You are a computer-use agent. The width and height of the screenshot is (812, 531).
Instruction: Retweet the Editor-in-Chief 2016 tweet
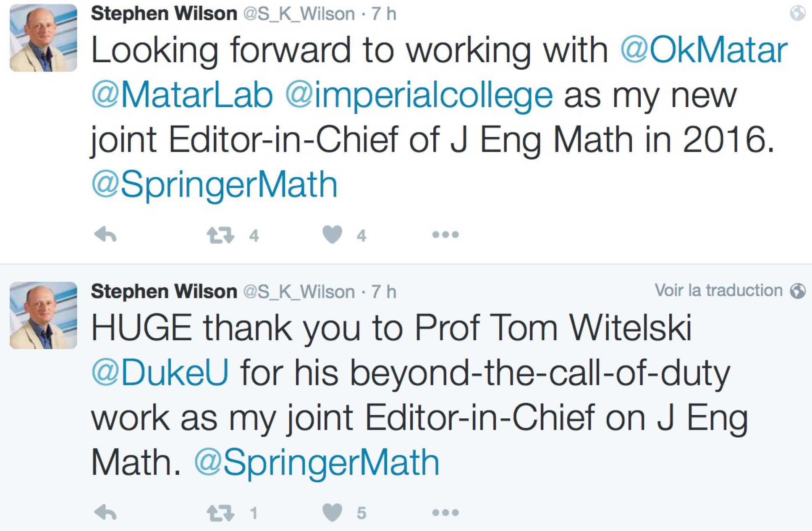pyautogui.click(x=220, y=235)
